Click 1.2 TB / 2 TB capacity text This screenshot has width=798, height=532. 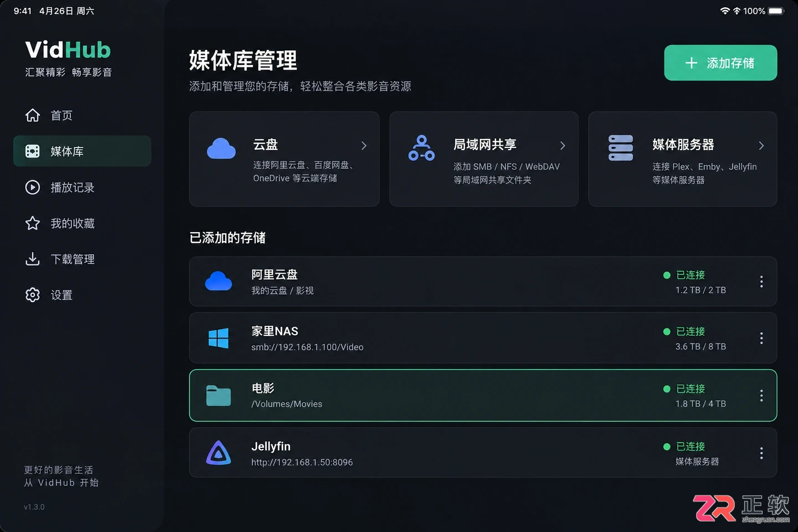(x=700, y=290)
